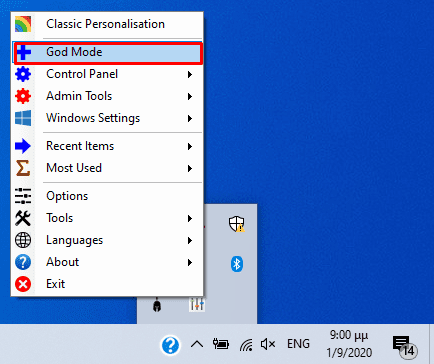Open the notification center with 14 badge
Image resolution: width=434 pixels, height=364 pixels.
[404, 346]
